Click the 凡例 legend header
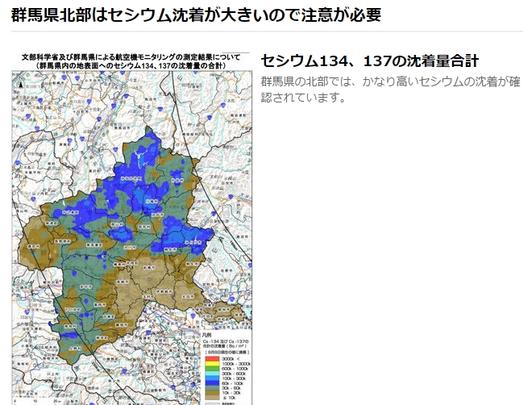Image resolution: width=532 pixels, height=405 pixels. click(x=207, y=334)
